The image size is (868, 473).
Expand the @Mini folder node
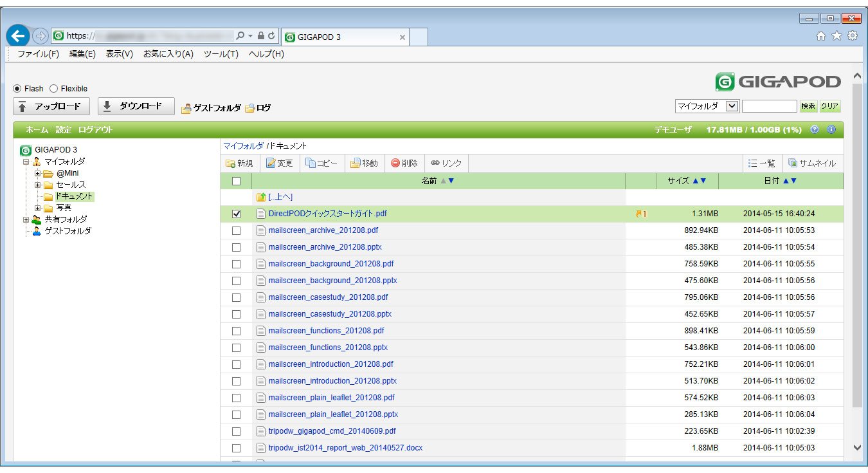click(38, 173)
